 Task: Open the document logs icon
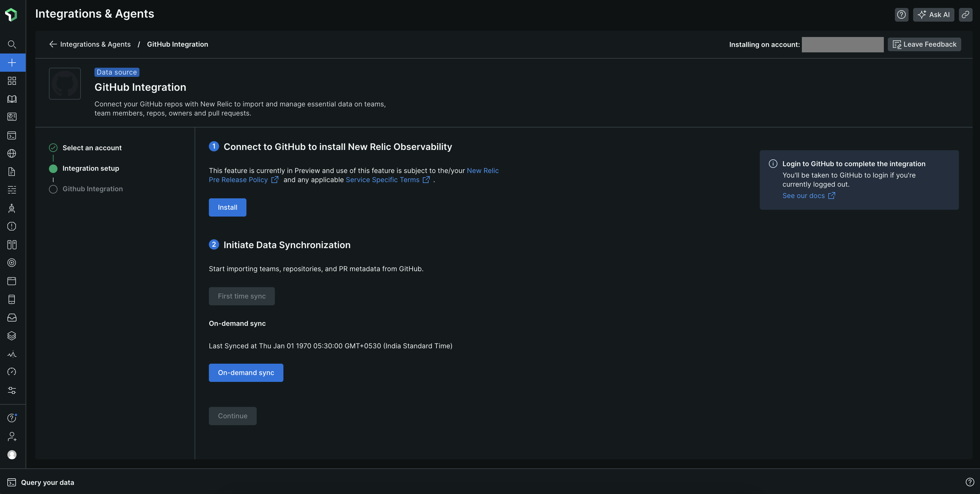12,172
